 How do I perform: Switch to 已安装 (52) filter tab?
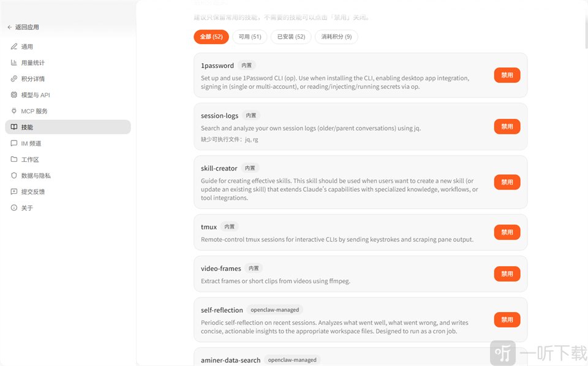click(x=291, y=37)
